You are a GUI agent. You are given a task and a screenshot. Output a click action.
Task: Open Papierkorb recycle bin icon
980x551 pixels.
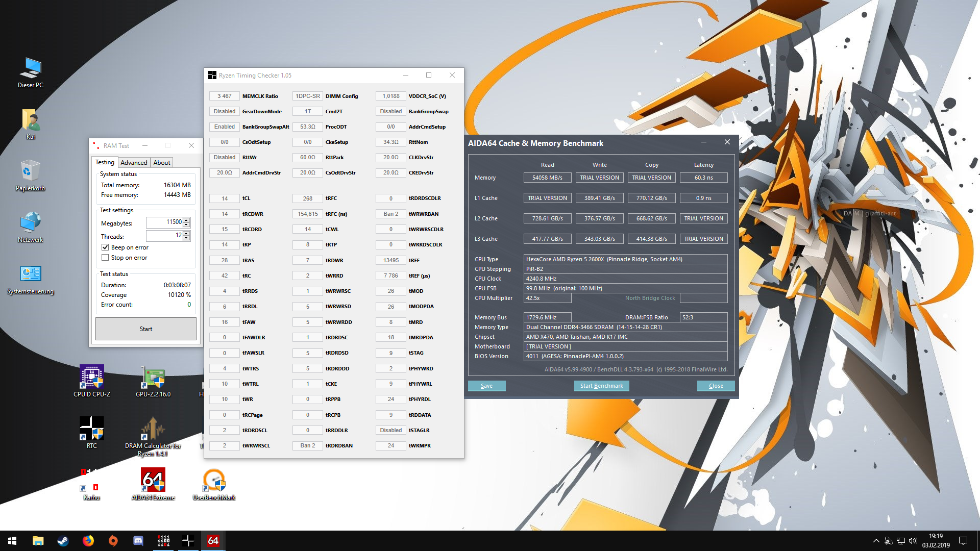[31, 171]
